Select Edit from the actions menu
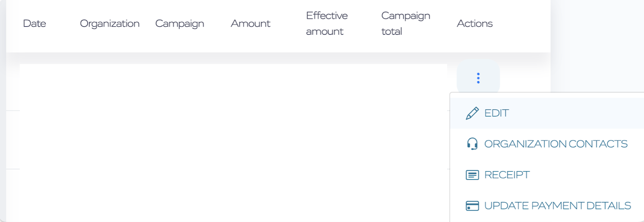 point(547,113)
